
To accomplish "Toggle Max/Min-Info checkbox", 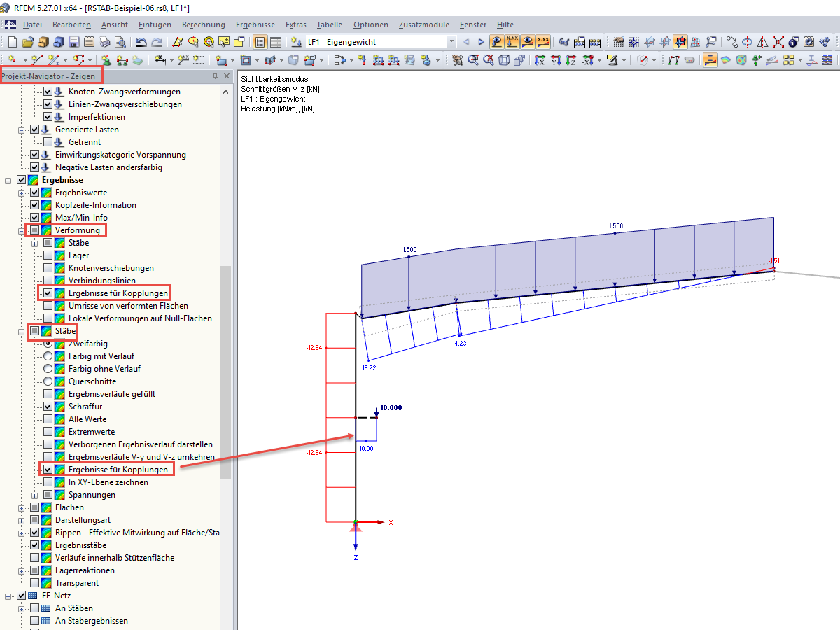I will 35,218.
